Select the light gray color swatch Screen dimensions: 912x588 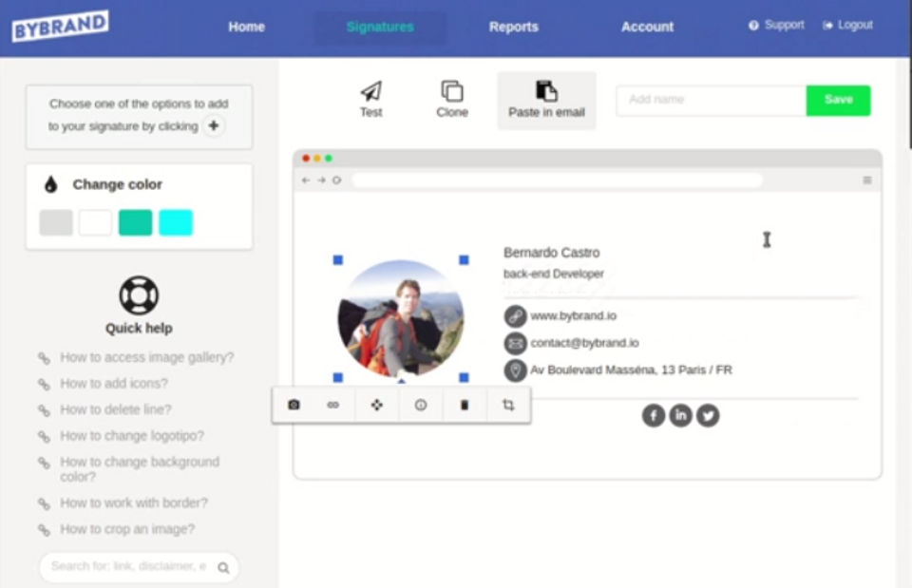coord(56,222)
